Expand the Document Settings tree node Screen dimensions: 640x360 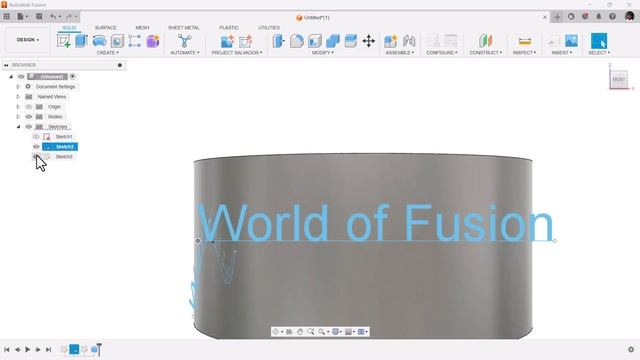pyautogui.click(x=18, y=87)
